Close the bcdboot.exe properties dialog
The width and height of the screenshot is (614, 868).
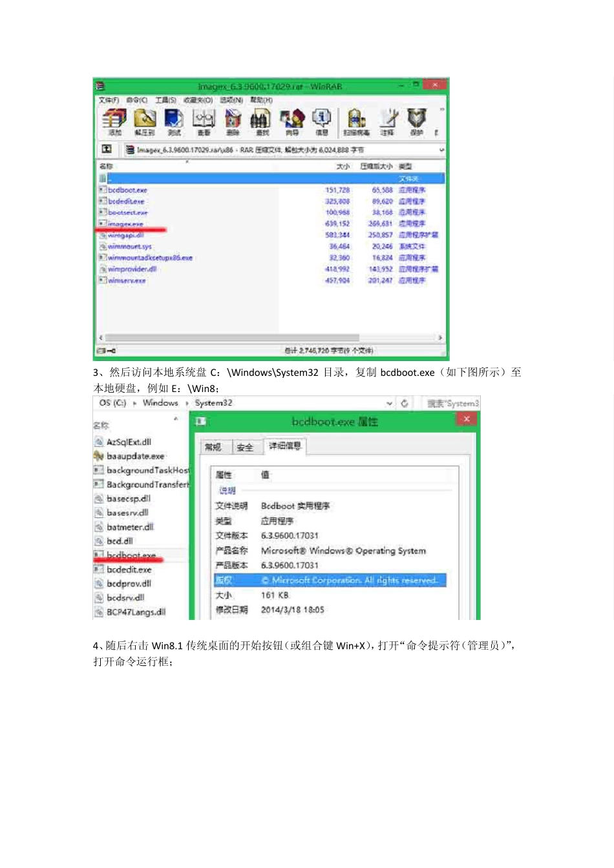coord(466,419)
